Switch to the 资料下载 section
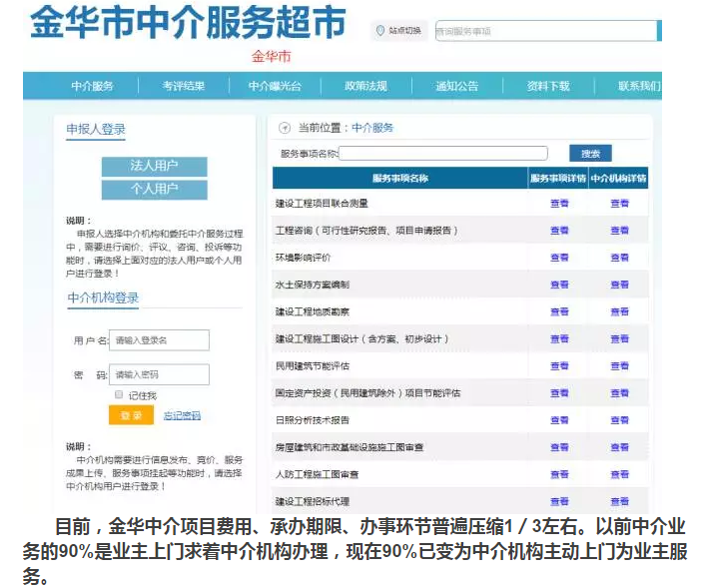 tap(548, 86)
